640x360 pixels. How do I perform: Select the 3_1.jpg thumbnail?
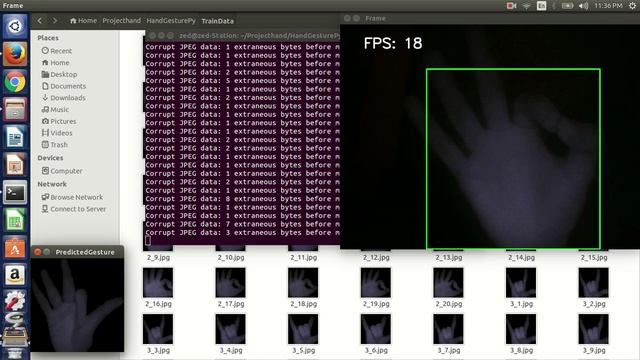click(x=521, y=282)
